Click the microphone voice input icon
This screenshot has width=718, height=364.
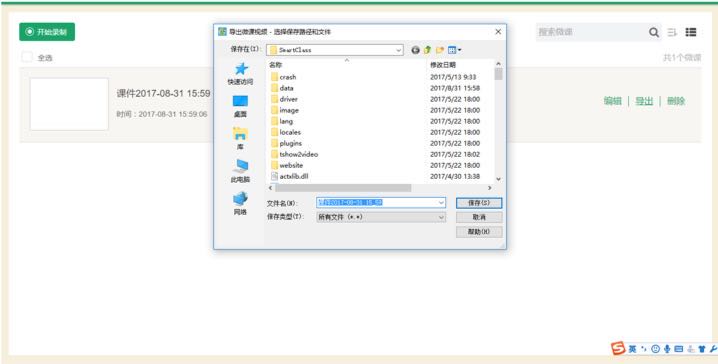click(667, 349)
